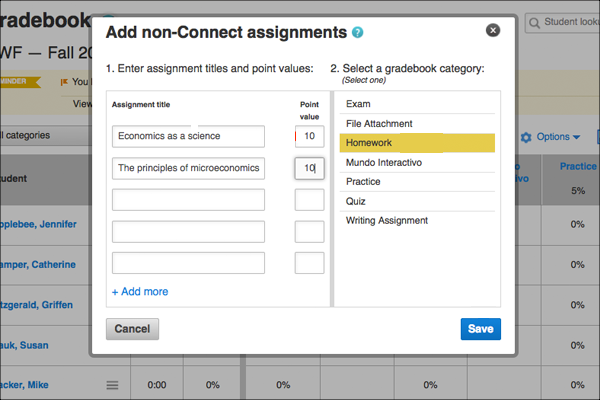The width and height of the screenshot is (600, 400).
Task: Click the hamburger menu icon in student row
Action: 113,385
